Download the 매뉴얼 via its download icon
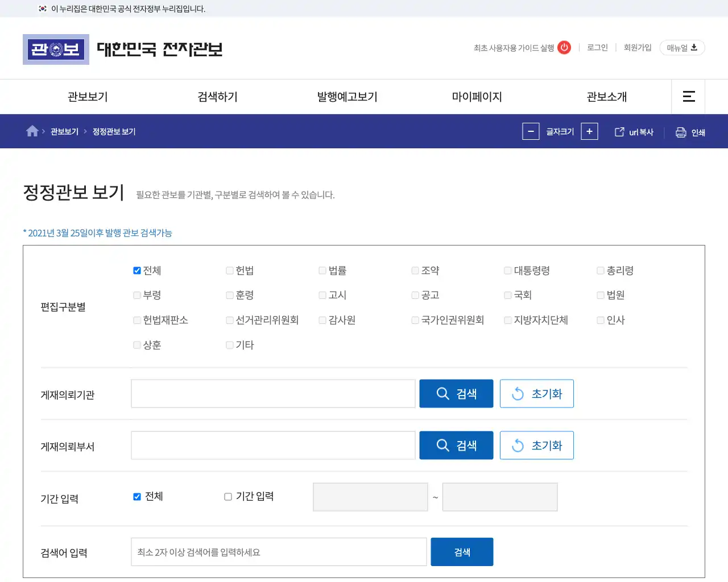Viewport: 728px width, 582px height. (693, 48)
